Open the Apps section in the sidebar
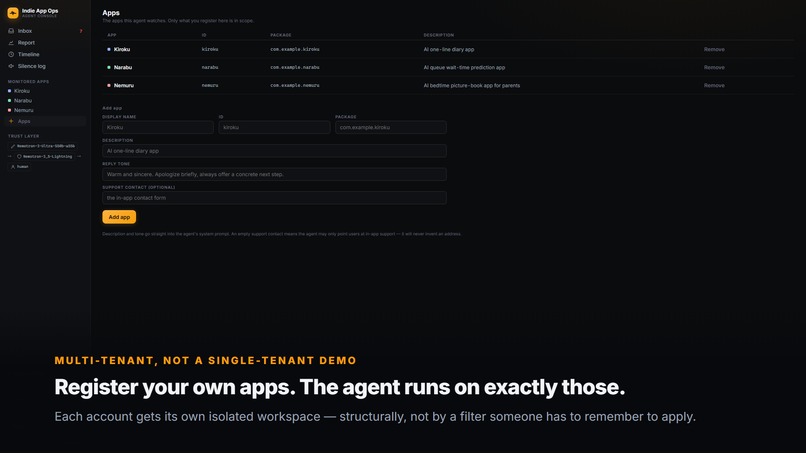 pyautogui.click(x=45, y=121)
